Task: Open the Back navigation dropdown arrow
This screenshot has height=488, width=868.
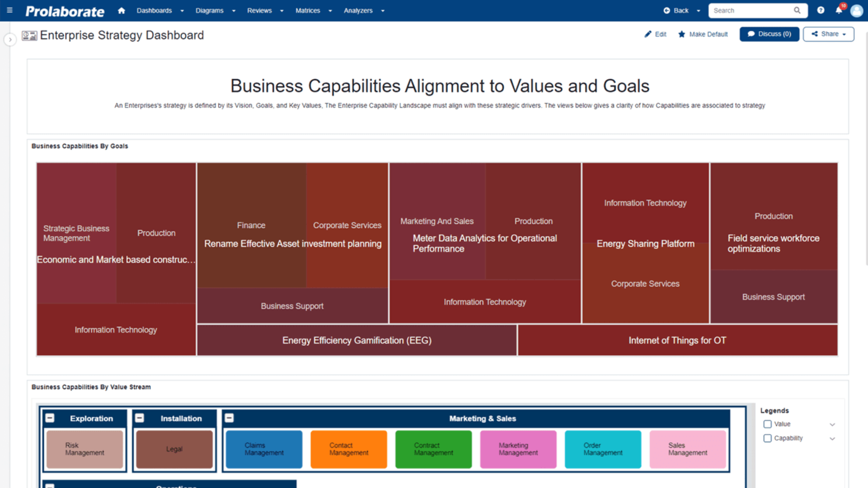Action: coord(698,10)
